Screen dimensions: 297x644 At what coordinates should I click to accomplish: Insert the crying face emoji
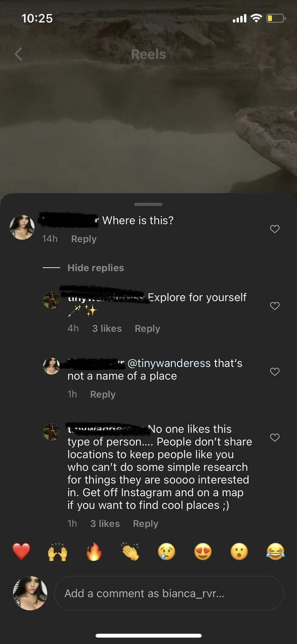click(166, 552)
